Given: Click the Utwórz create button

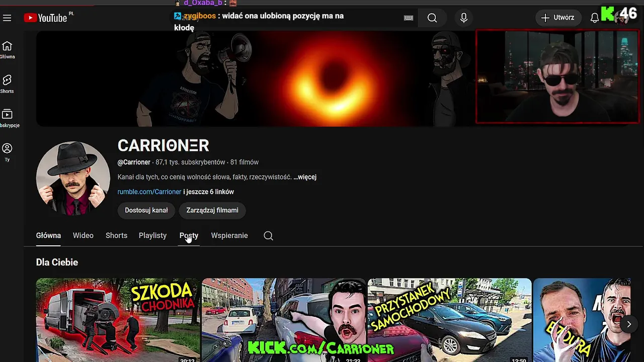Looking at the screenshot, I should pyautogui.click(x=558, y=18).
